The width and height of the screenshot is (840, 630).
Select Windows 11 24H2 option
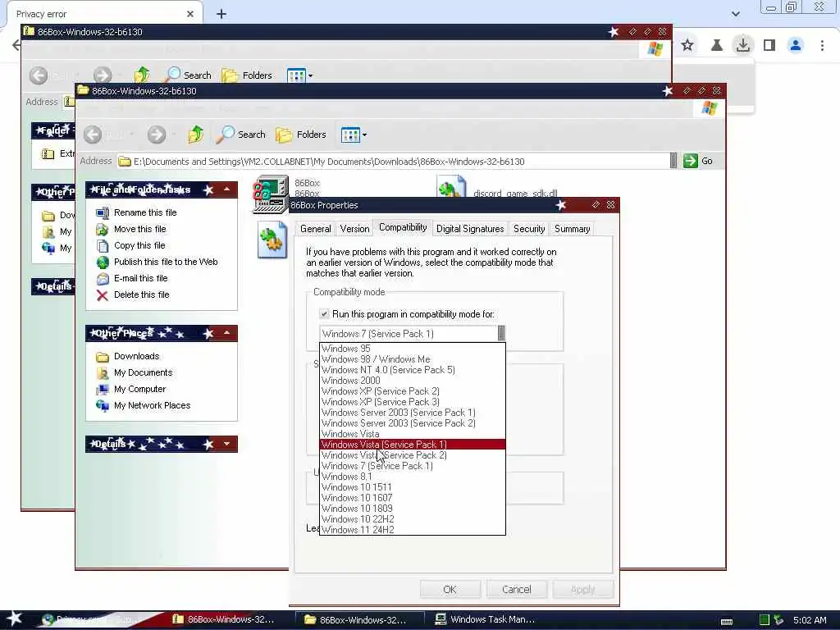coord(412,530)
